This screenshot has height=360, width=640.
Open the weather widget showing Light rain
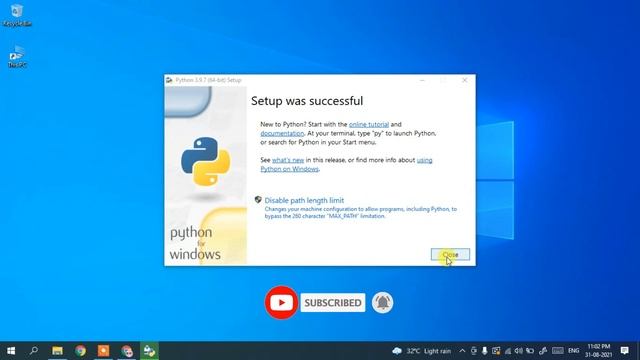(422, 351)
